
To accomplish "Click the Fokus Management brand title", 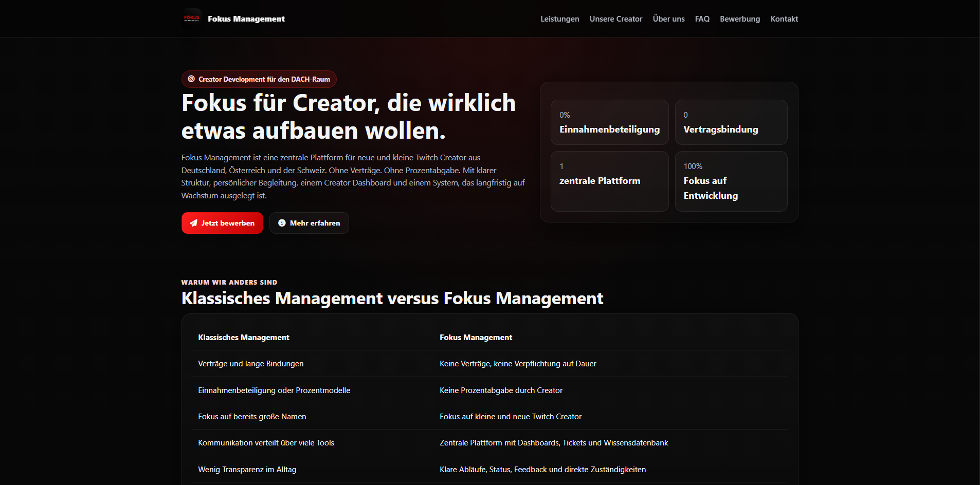I will (x=246, y=19).
